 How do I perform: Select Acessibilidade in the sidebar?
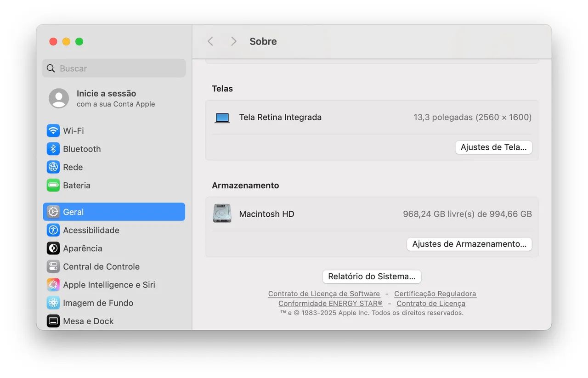(92, 230)
